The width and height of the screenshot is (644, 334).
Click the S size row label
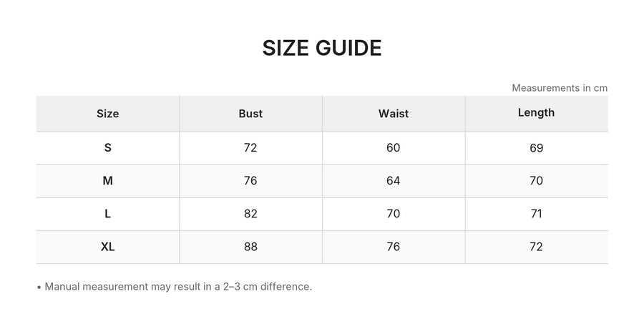pos(107,148)
